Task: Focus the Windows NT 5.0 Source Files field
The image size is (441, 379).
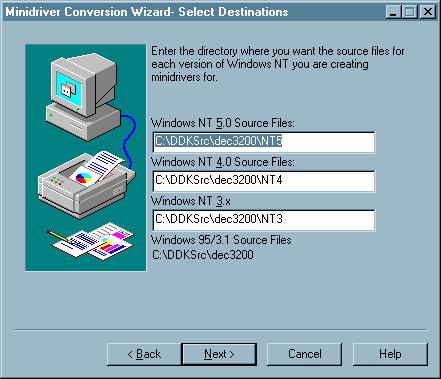Action: click(x=264, y=142)
